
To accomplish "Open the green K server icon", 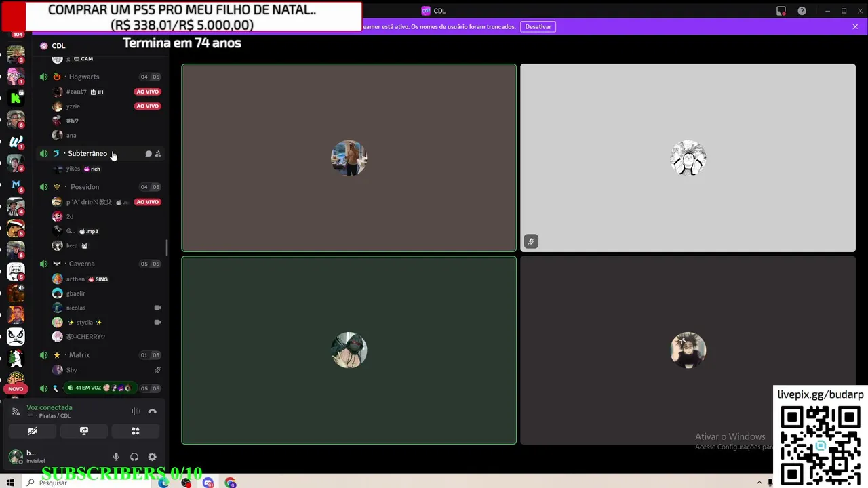I will pyautogui.click(x=16, y=98).
